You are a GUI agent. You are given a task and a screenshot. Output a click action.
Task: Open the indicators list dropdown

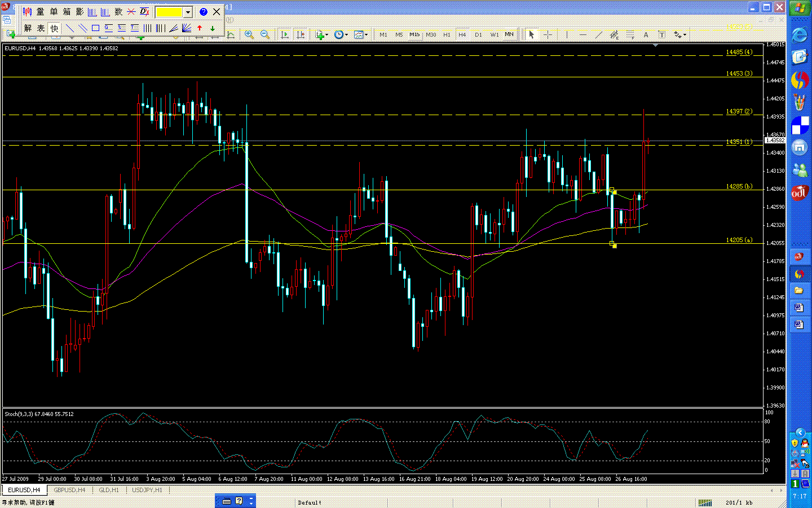[321, 34]
